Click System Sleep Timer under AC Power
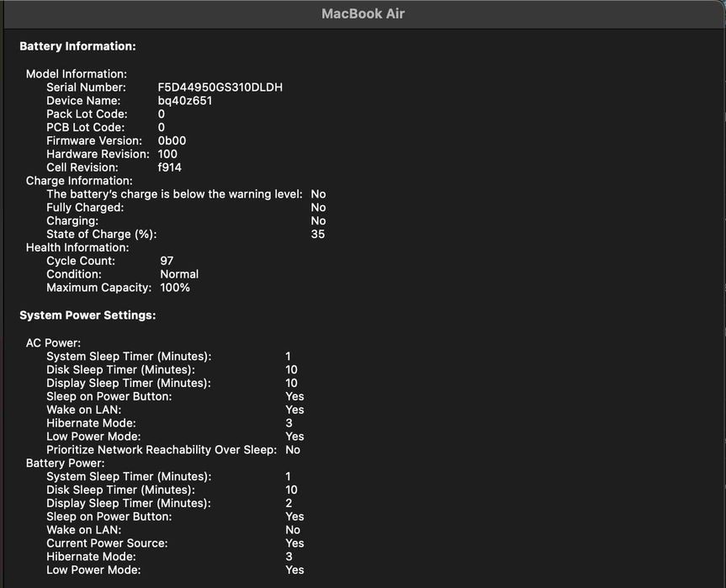 129,357
